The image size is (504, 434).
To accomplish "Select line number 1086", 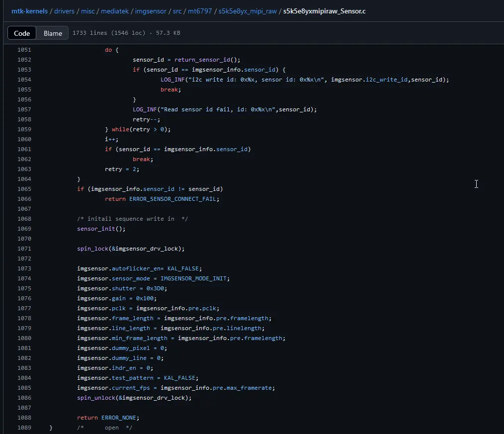I will click(24, 398).
